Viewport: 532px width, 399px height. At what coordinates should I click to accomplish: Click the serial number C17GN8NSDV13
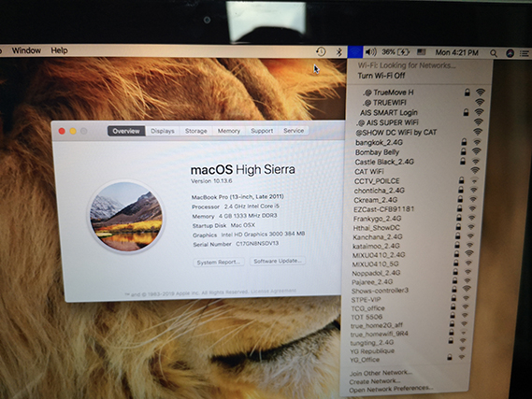257,244
